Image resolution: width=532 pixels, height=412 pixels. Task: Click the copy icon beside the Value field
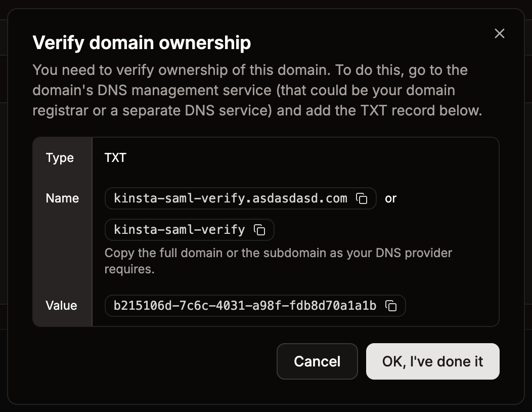click(390, 306)
